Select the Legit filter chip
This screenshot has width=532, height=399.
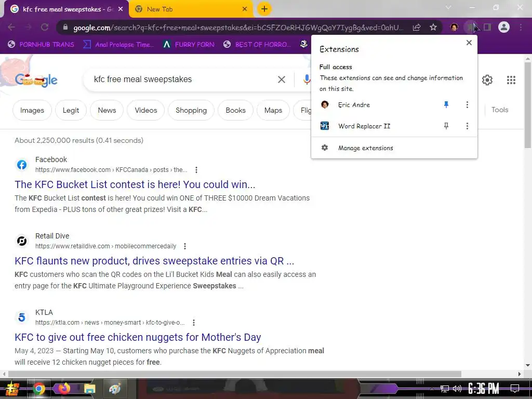(71, 110)
